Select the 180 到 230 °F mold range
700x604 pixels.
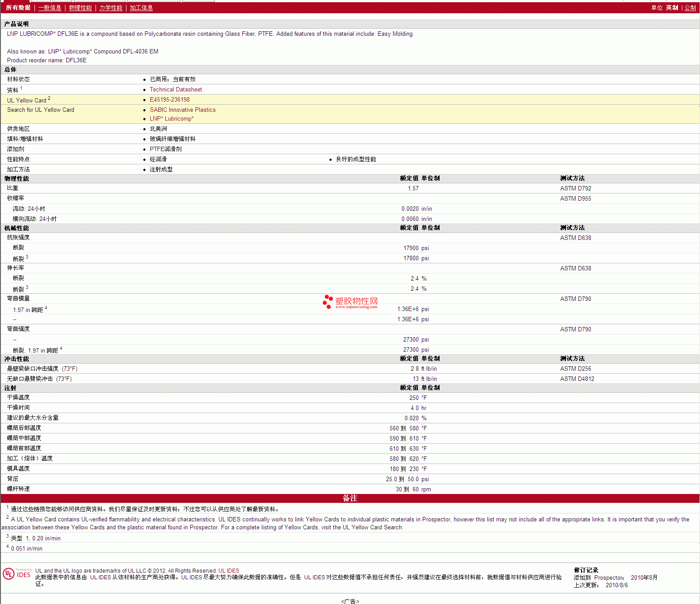pos(408,469)
